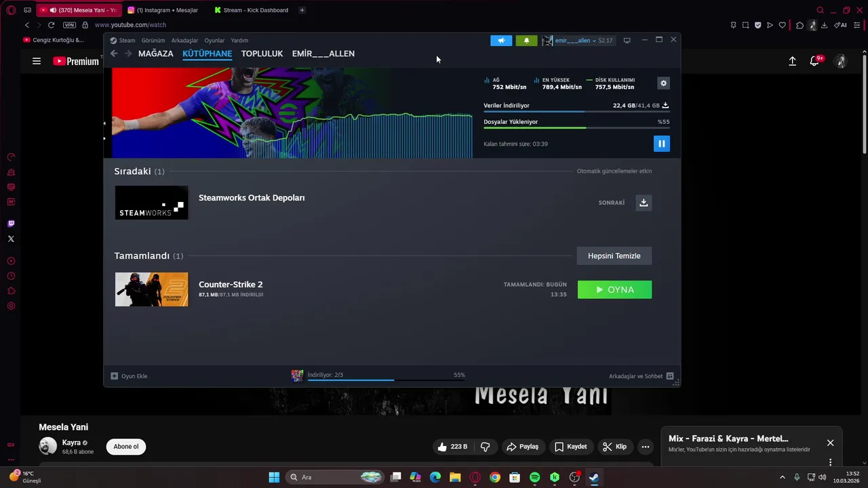This screenshot has width=868, height=488.
Task: Open the Yardım menu
Action: 239,41
